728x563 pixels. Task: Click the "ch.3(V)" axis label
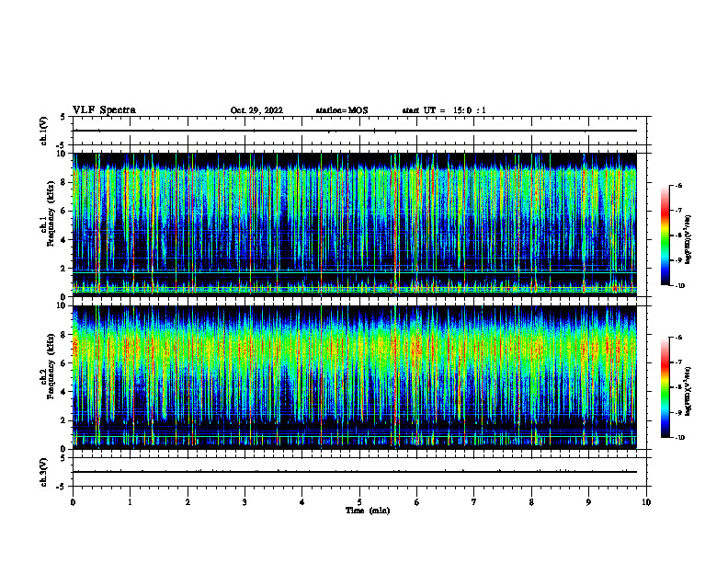tap(44, 472)
